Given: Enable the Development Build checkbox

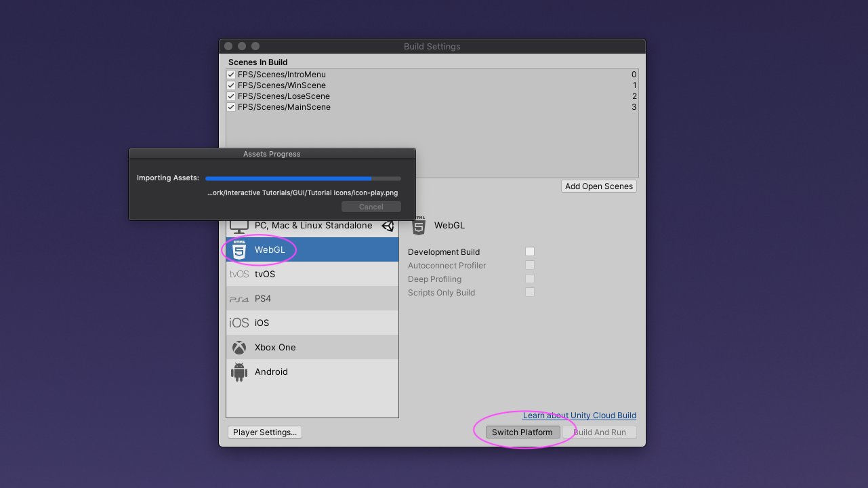Looking at the screenshot, I should point(529,251).
